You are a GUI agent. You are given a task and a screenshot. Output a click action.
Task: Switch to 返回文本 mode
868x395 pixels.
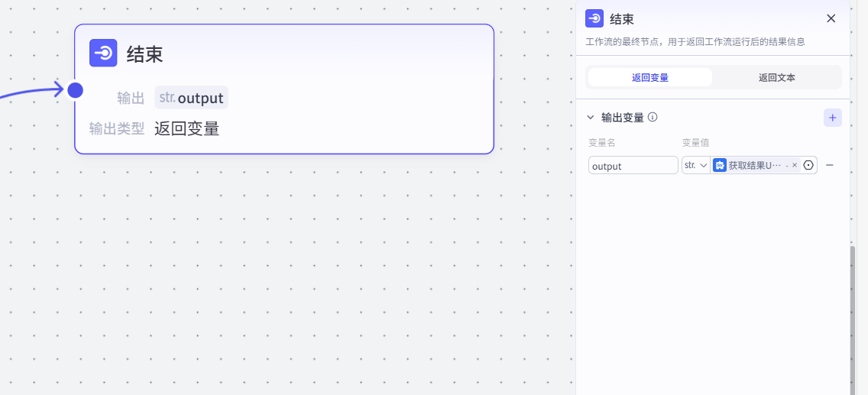(x=776, y=77)
